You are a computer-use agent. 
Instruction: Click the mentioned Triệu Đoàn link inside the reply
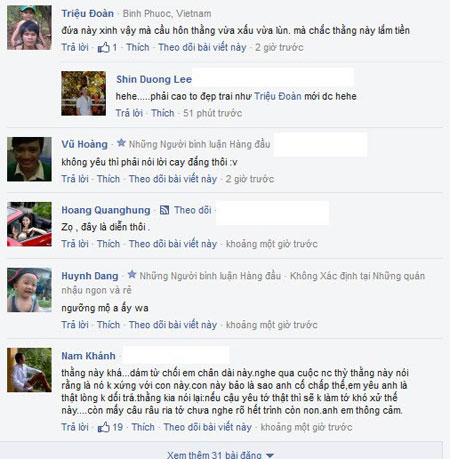278,96
